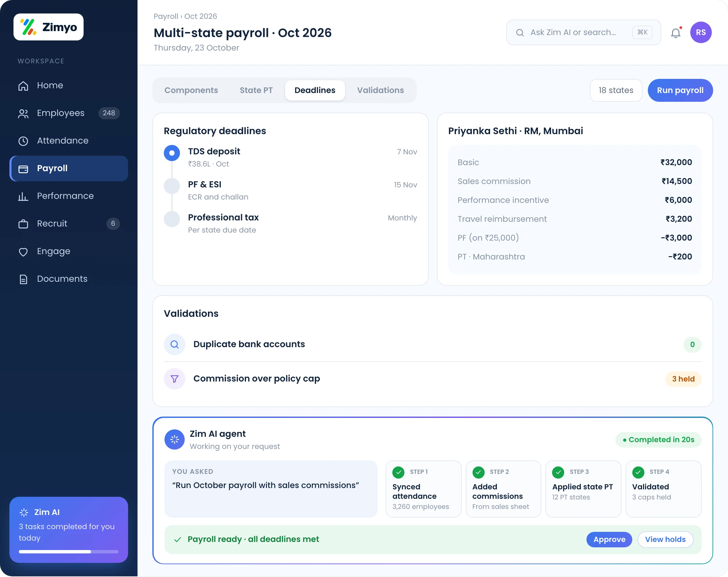Click the ⌘K shortcut badge
This screenshot has width=728, height=577.
tap(642, 32)
